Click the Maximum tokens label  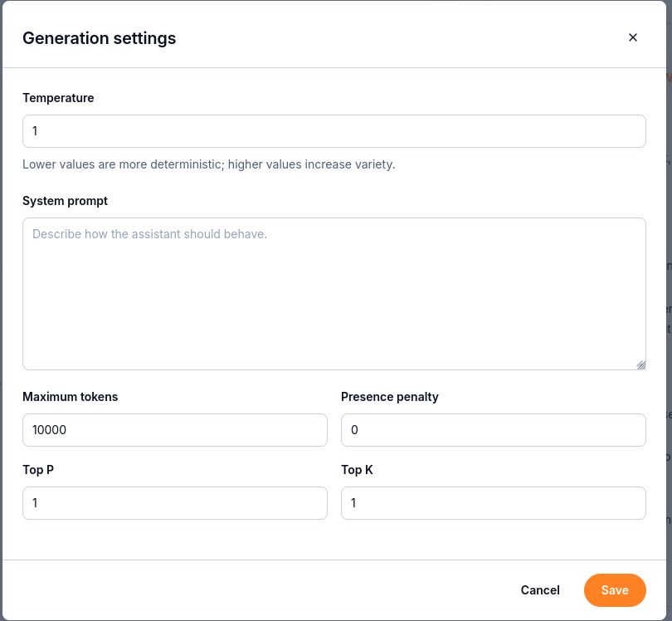71,397
